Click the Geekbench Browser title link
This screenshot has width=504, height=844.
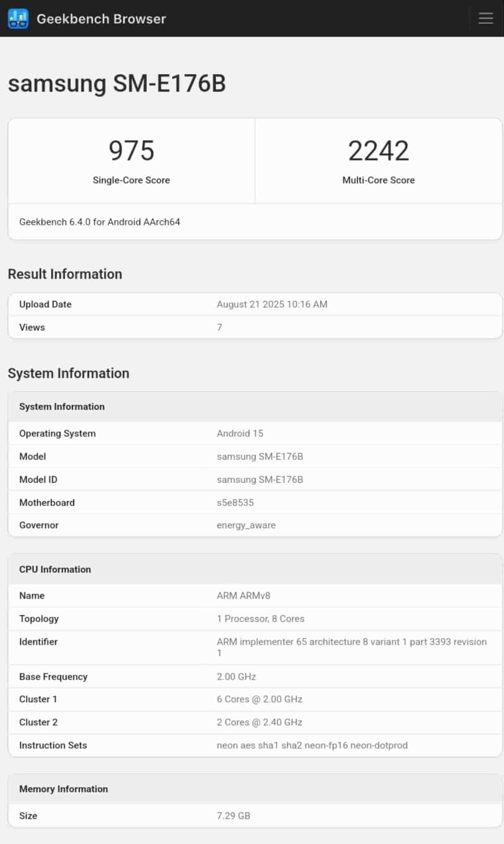[101, 19]
